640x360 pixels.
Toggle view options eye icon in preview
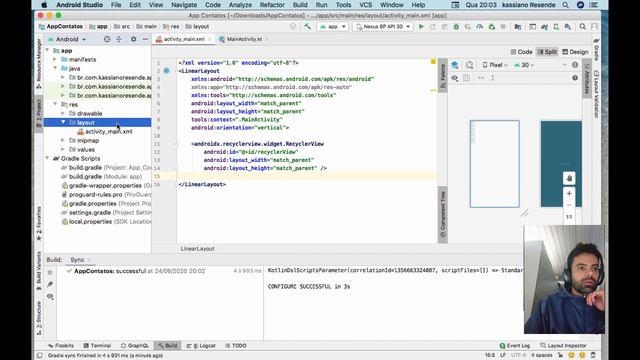tap(455, 78)
